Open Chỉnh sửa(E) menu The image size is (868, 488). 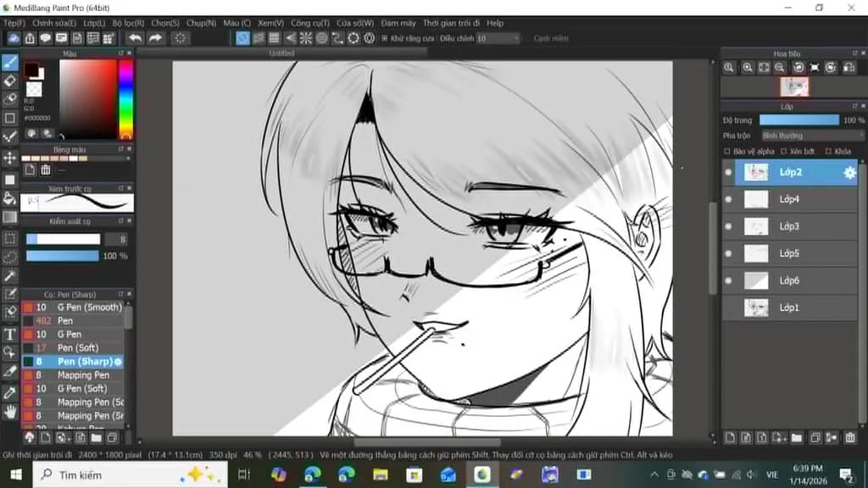(53, 23)
